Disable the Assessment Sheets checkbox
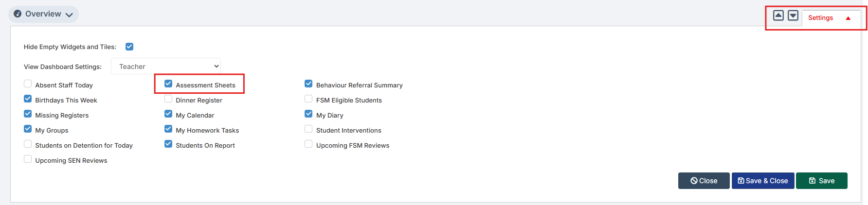Image resolution: width=868 pixels, height=205 pixels. click(x=168, y=84)
